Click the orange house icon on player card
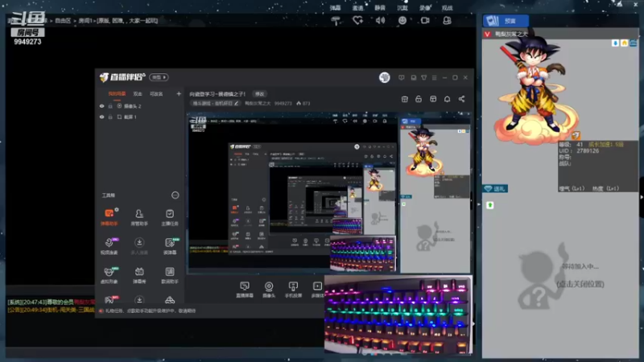 [625, 43]
